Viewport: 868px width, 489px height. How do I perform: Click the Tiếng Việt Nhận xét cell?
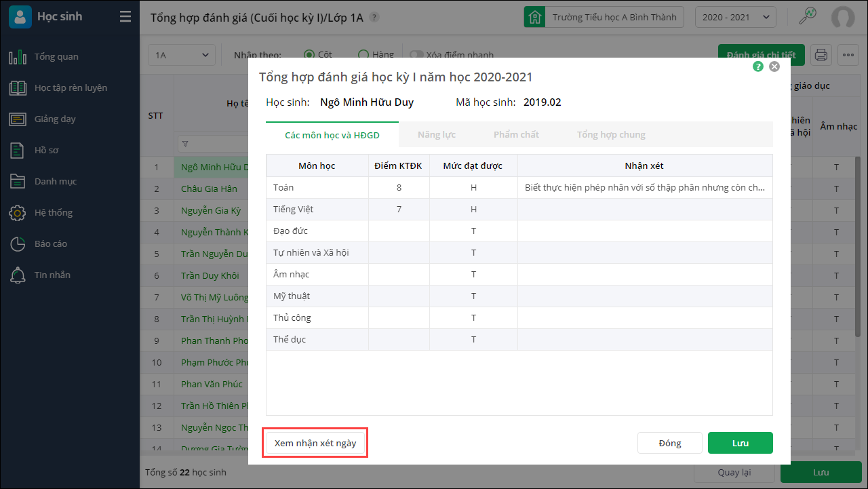coord(645,209)
